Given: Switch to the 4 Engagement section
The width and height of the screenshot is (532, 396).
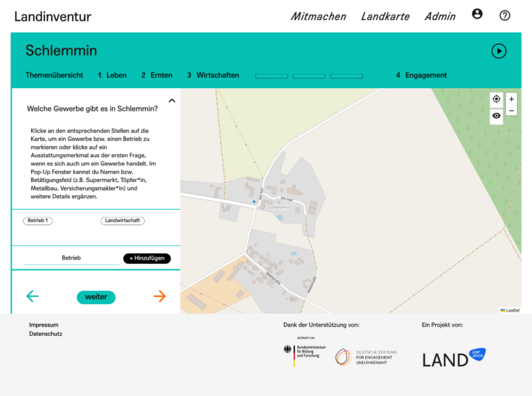Looking at the screenshot, I should [x=421, y=75].
